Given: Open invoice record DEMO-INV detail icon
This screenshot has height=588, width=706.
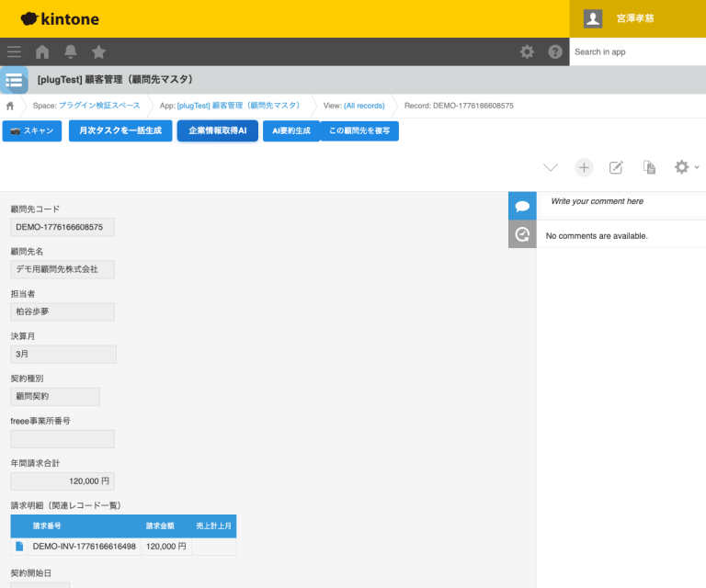Looking at the screenshot, I should pyautogui.click(x=19, y=547).
